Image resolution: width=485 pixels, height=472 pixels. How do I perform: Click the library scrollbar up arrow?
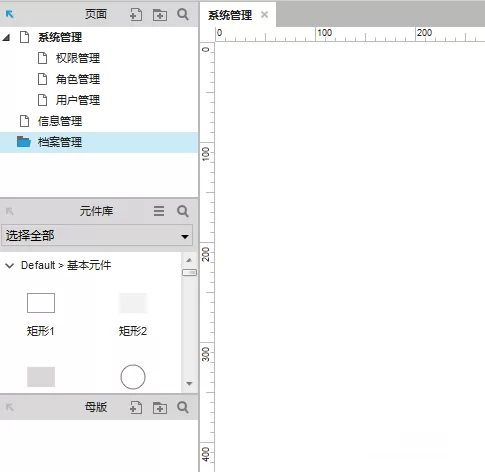189,260
